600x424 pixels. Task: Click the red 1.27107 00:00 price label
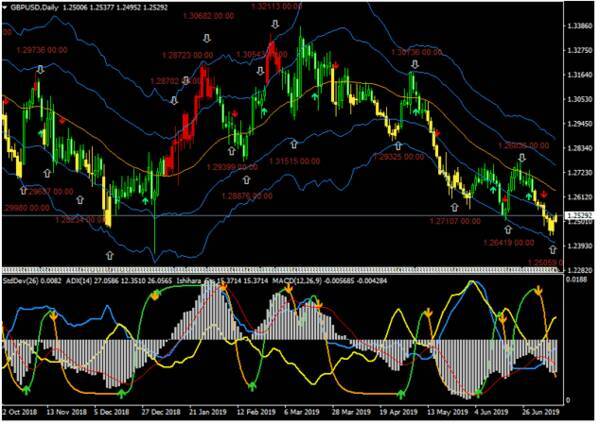455,221
